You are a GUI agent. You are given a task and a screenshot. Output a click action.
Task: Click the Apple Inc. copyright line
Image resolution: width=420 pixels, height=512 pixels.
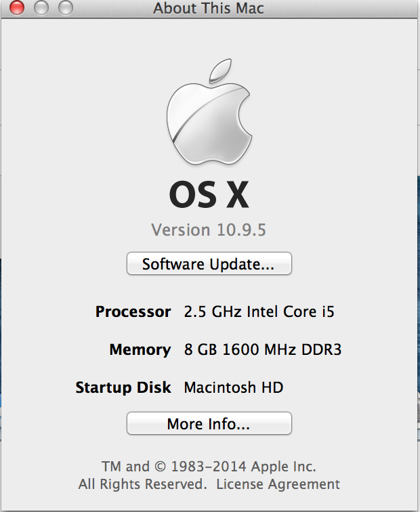click(x=209, y=467)
